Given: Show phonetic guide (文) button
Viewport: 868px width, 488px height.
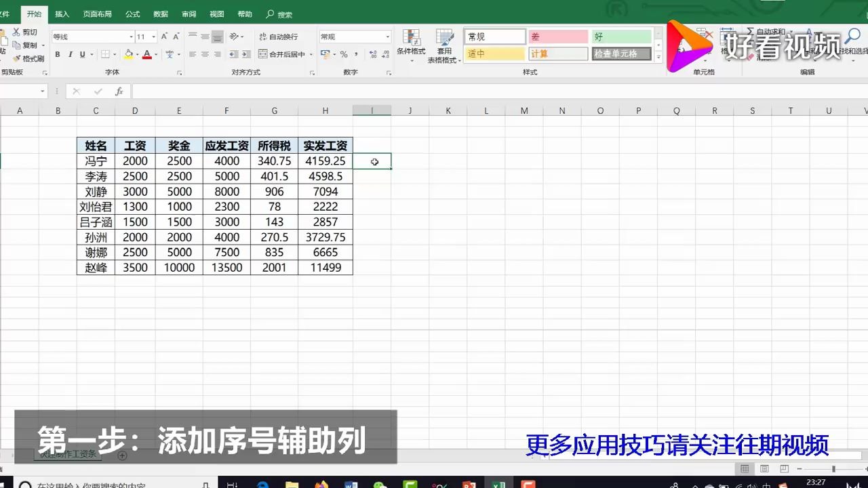Looking at the screenshot, I should 170,54.
